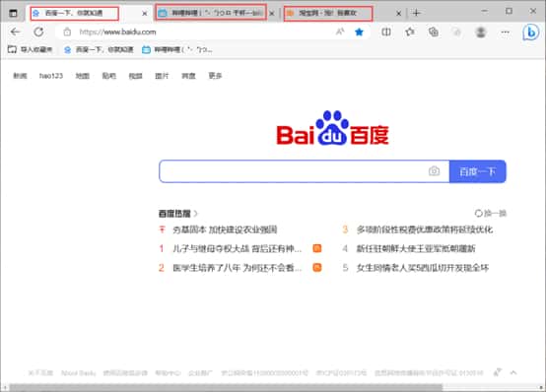Click the pinned-top icon on the first hot item

click(162, 229)
